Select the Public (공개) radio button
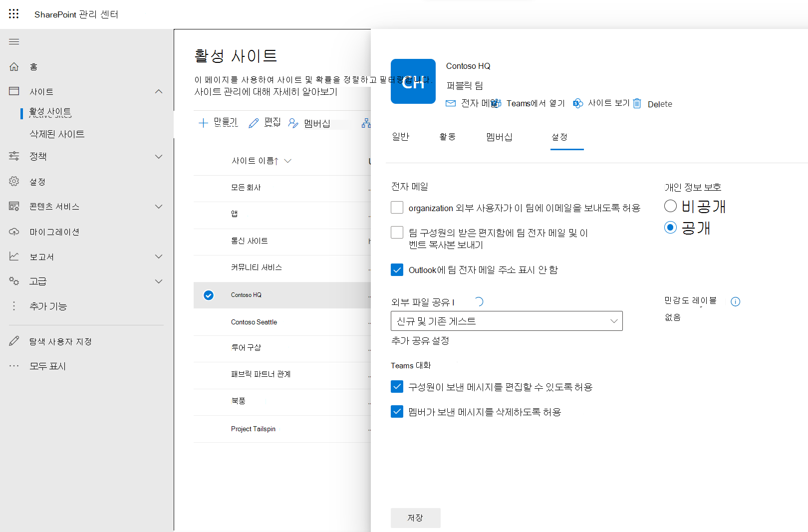 click(x=670, y=228)
